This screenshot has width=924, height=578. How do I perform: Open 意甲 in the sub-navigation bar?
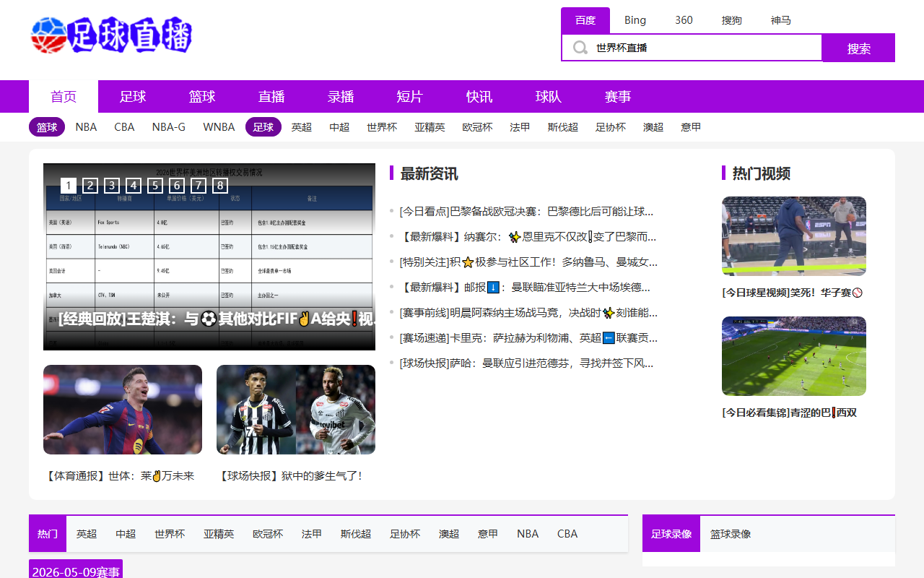click(x=691, y=127)
